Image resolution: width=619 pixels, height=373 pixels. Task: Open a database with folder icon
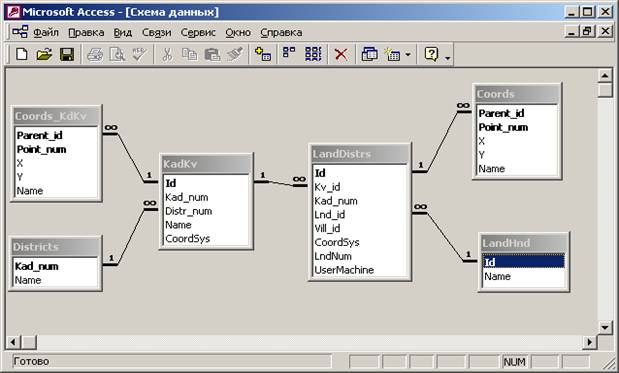click(44, 54)
